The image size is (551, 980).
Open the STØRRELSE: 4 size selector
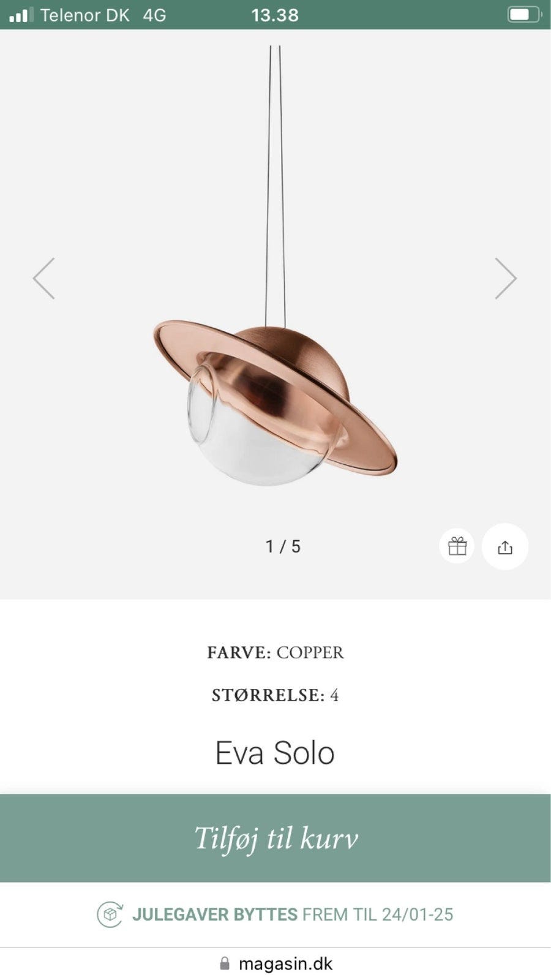click(x=275, y=695)
